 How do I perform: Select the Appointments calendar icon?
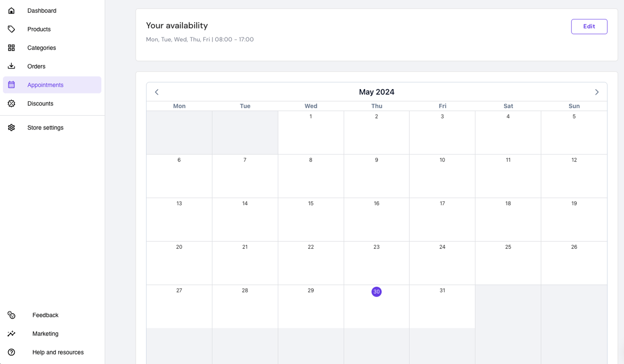11,84
